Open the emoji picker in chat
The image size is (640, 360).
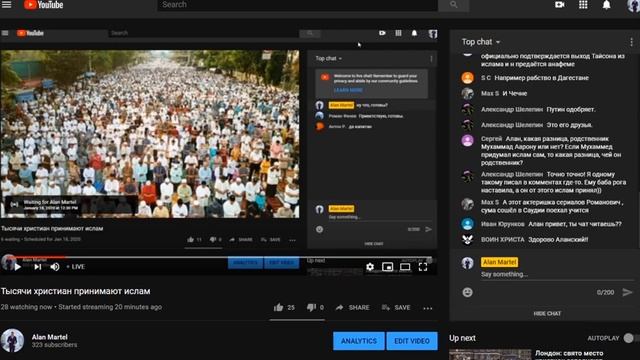point(467,292)
